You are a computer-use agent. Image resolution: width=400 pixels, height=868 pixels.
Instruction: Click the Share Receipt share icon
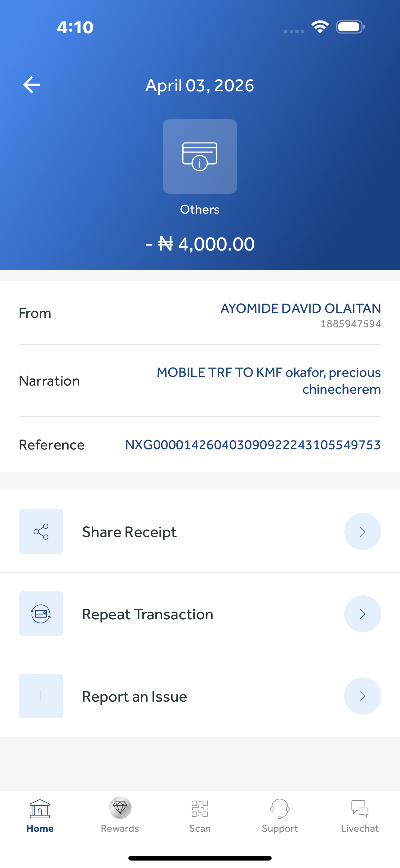coord(41,531)
